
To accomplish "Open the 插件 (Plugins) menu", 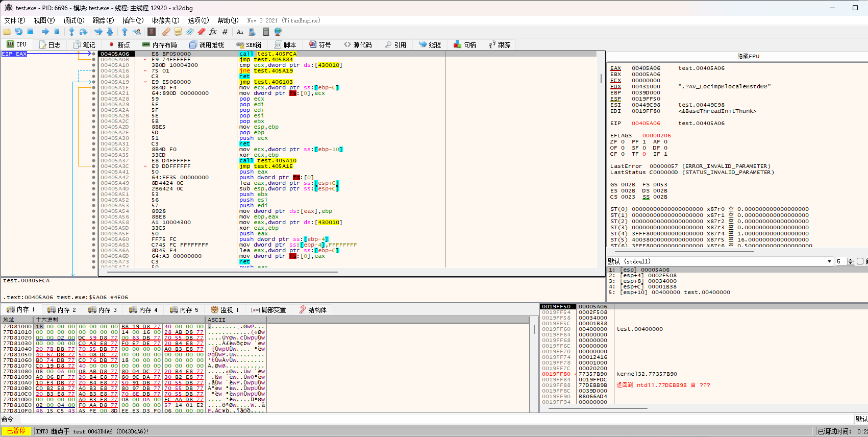I will (133, 20).
